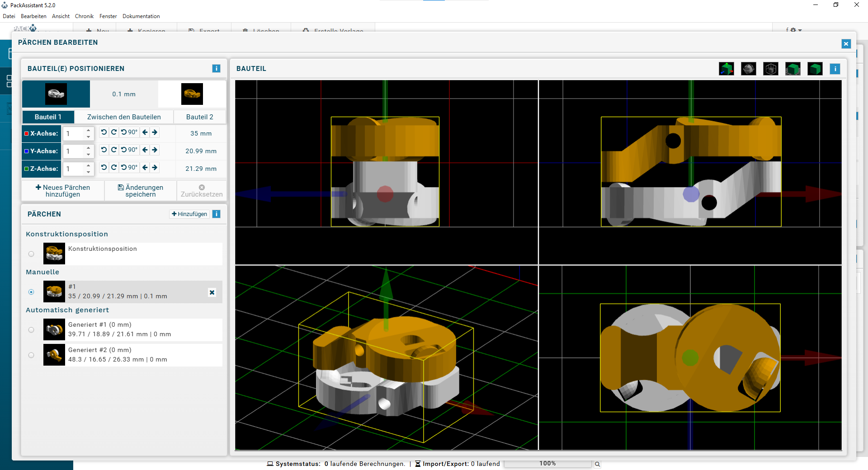
Task: Switch to the Bauteil 2 tab
Action: pyautogui.click(x=199, y=117)
